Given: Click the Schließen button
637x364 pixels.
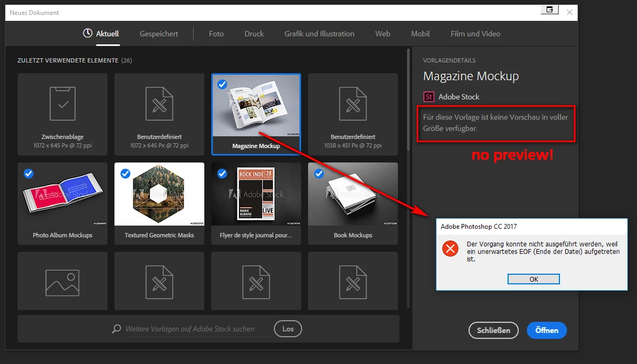Looking at the screenshot, I should (494, 330).
